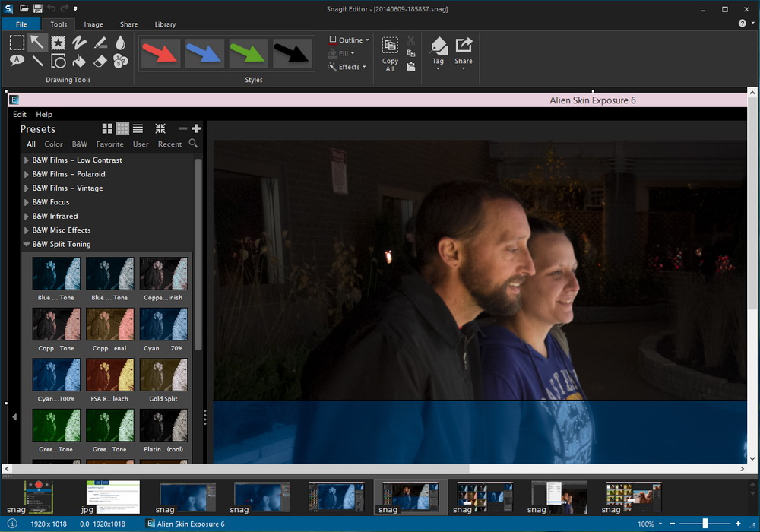Open the Effects dropdown
Screen dimensions: 760x532
[346, 67]
